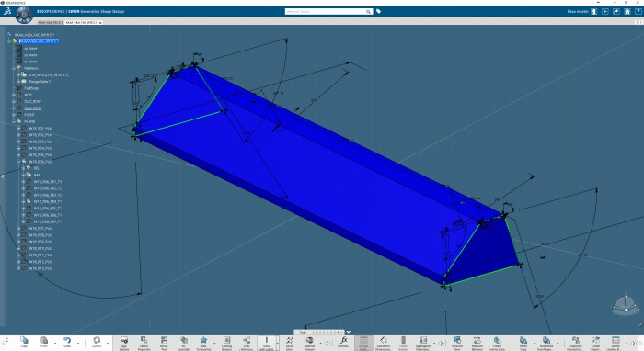The width and height of the screenshot is (644, 351).
Task: Select the xy plane tree item
Action: tap(30, 48)
